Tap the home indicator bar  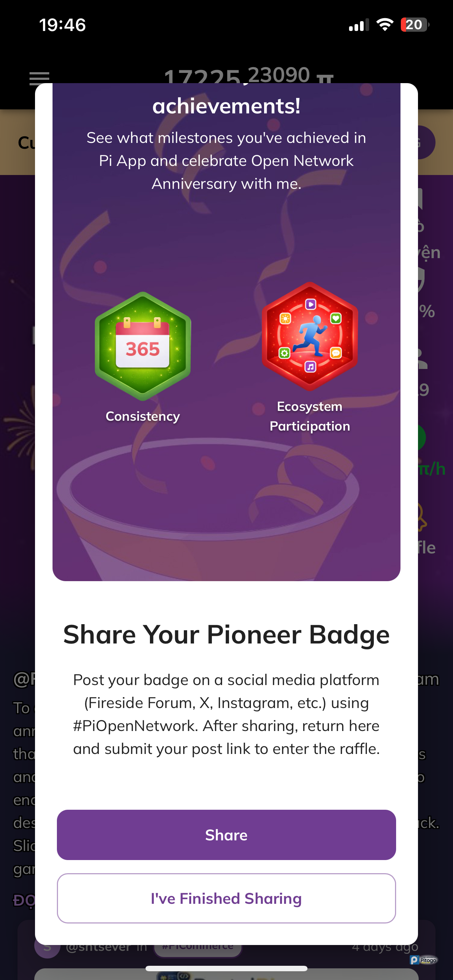[226, 968]
